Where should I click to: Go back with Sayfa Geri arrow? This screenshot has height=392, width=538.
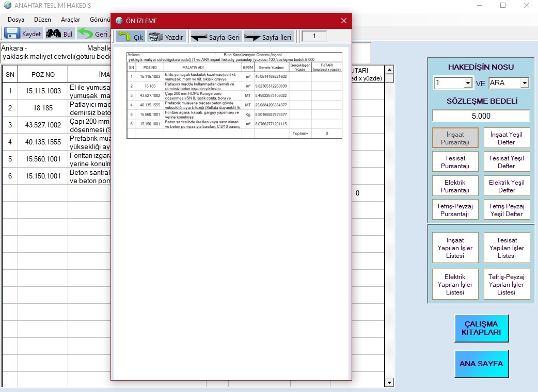(199, 37)
